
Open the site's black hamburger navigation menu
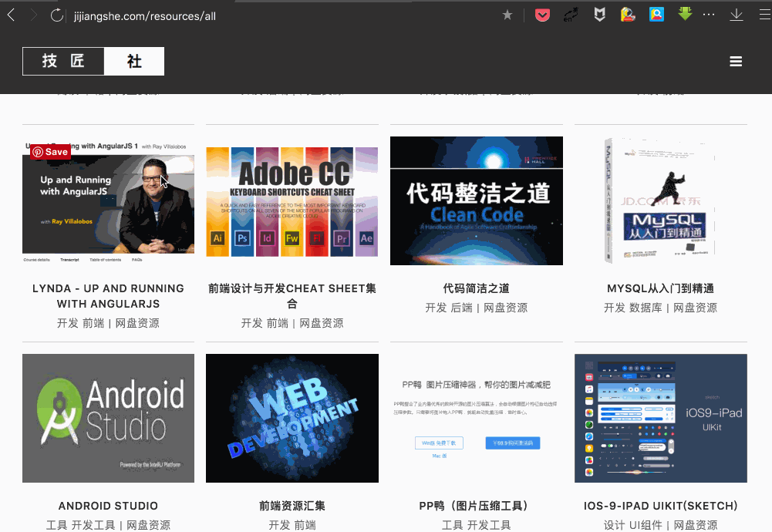coord(736,61)
